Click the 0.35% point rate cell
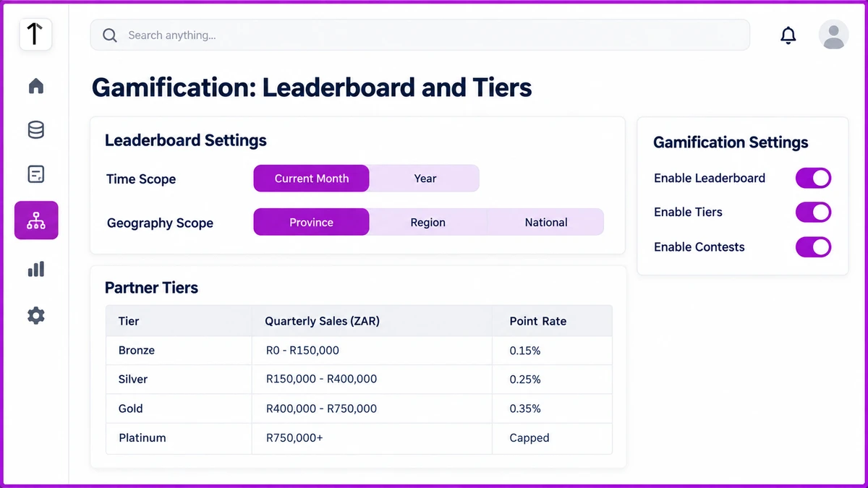 pos(552,408)
